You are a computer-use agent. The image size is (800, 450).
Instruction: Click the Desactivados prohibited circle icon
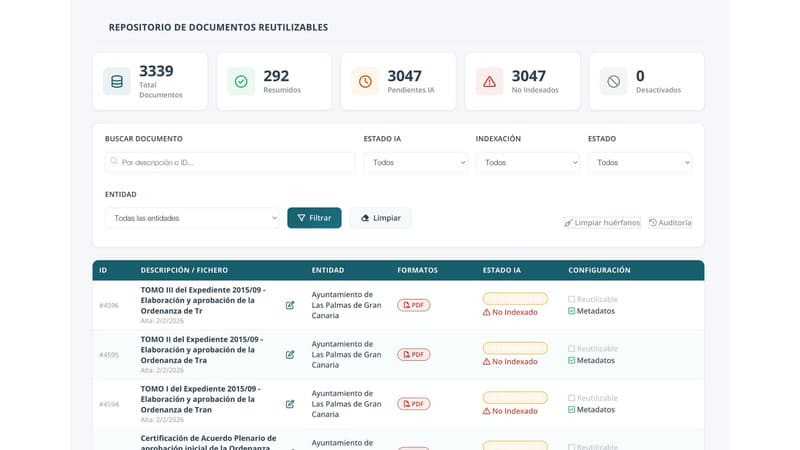(613, 82)
